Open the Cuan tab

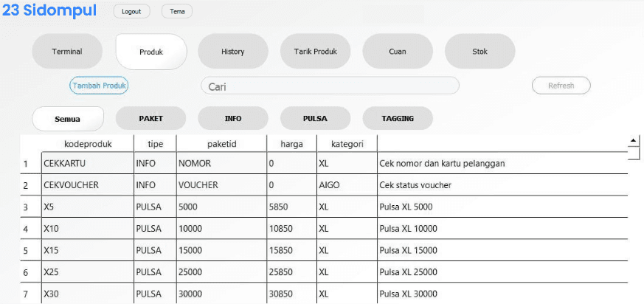point(397,52)
